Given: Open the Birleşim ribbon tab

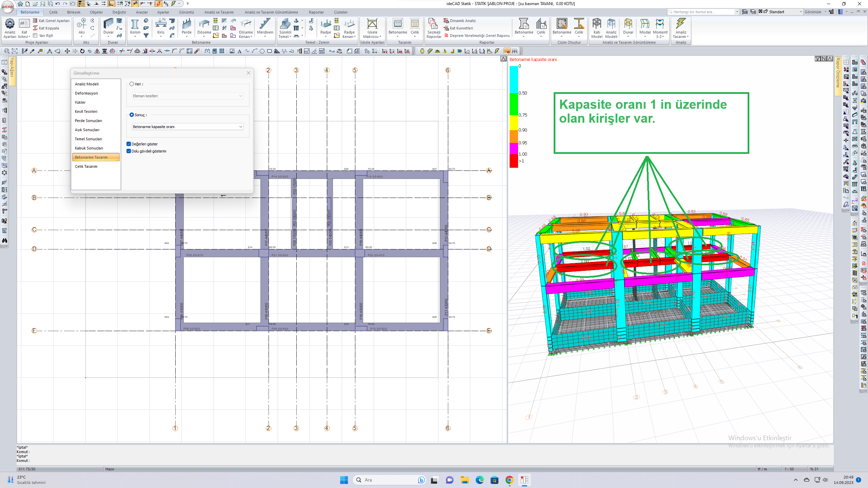Looking at the screenshot, I should click(74, 12).
